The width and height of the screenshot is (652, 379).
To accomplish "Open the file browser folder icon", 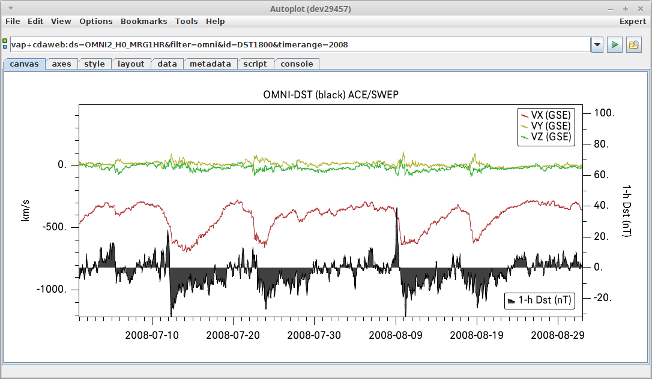I will [633, 45].
